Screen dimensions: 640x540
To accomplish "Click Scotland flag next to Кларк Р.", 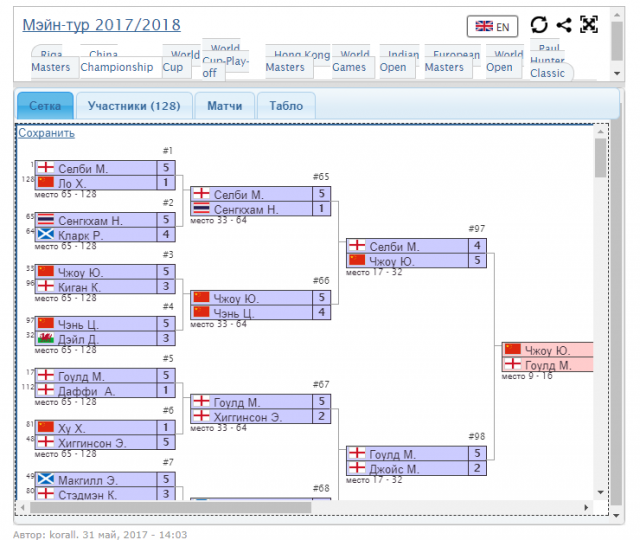I will tap(45, 235).
